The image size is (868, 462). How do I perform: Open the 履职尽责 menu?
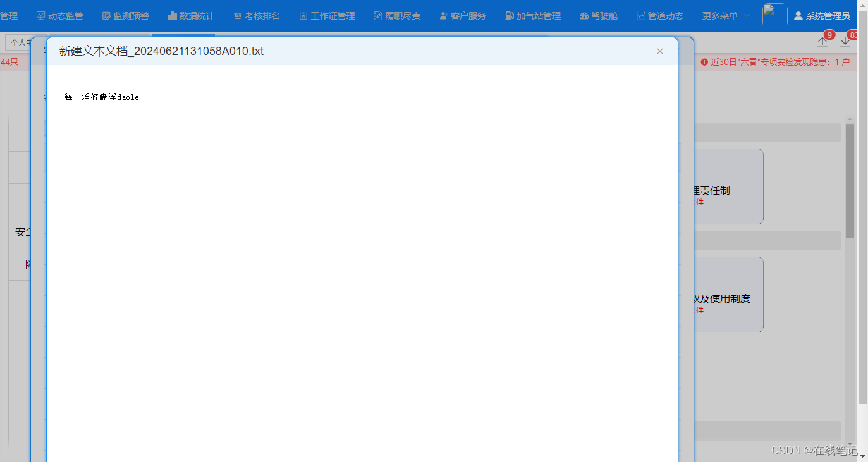(x=397, y=16)
